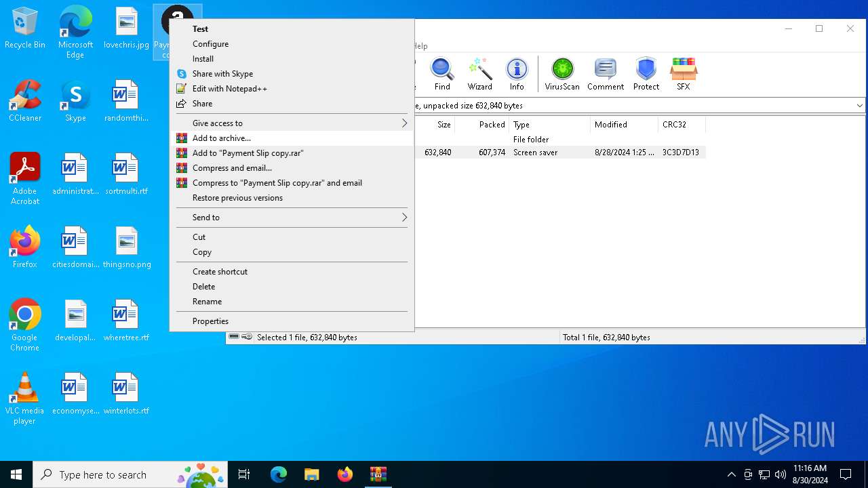This screenshot has width=868, height=488.
Task: Choose Rename from the context menu
Action: tap(292, 302)
